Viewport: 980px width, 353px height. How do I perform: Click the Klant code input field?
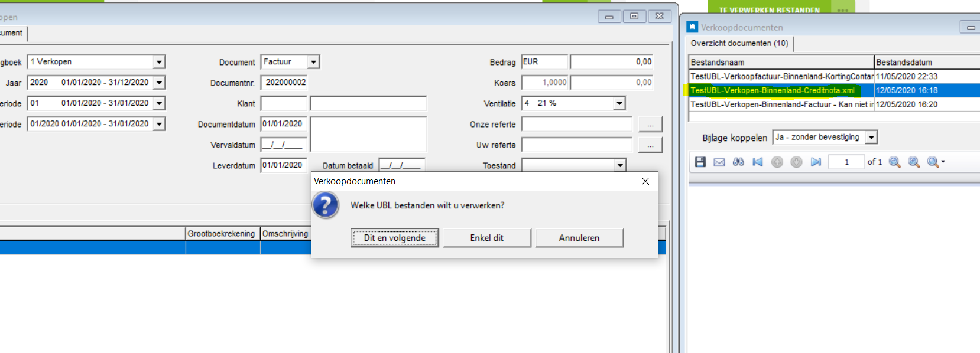(284, 104)
